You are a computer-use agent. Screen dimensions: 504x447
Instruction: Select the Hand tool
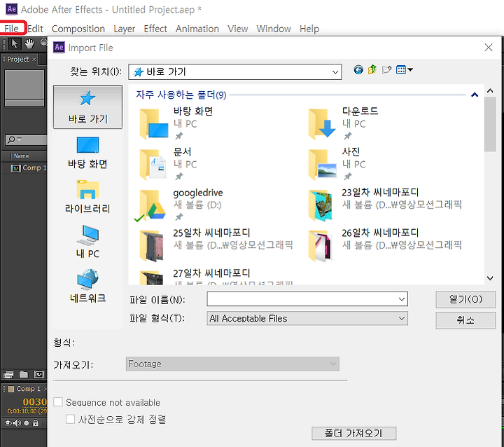(x=29, y=43)
